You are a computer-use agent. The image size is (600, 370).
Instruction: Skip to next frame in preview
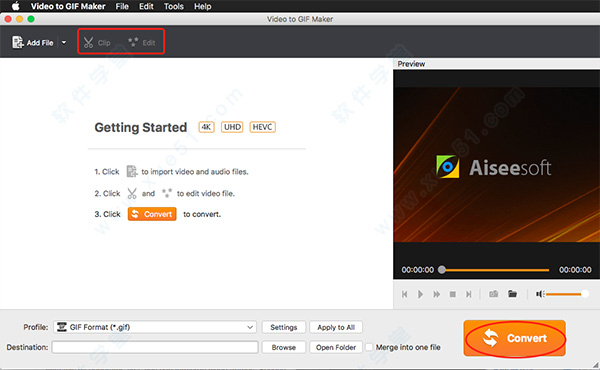coord(468,294)
